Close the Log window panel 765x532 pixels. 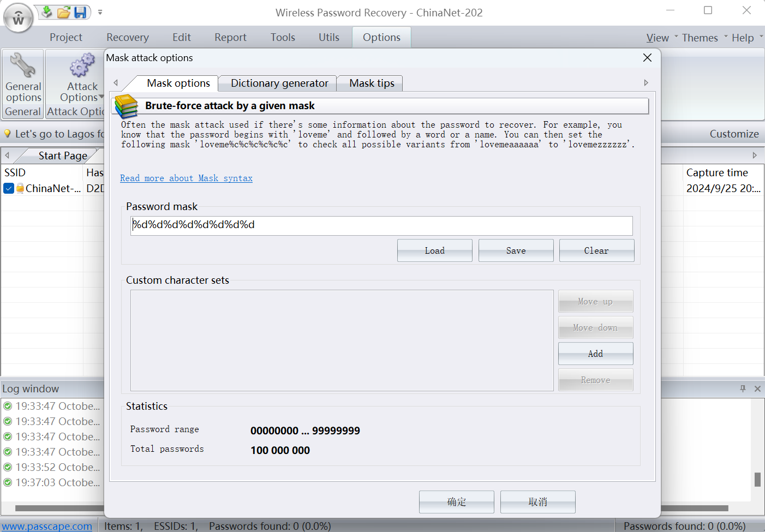[x=757, y=388]
